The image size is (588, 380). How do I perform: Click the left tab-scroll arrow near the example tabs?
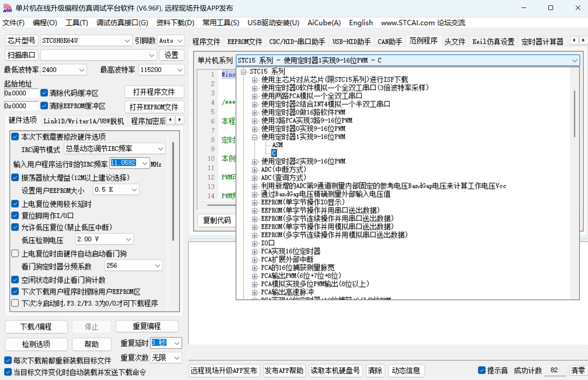point(574,40)
